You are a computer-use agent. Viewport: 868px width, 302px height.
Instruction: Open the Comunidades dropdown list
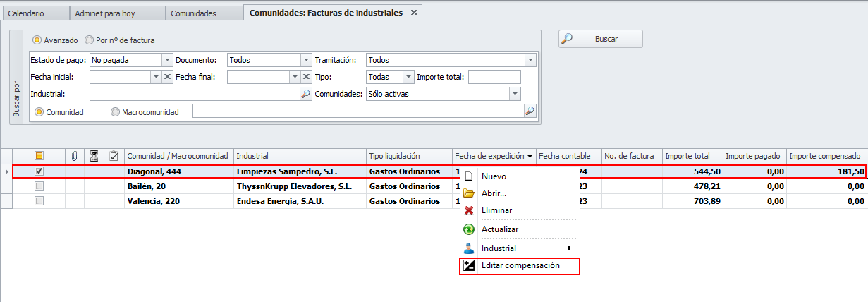515,94
